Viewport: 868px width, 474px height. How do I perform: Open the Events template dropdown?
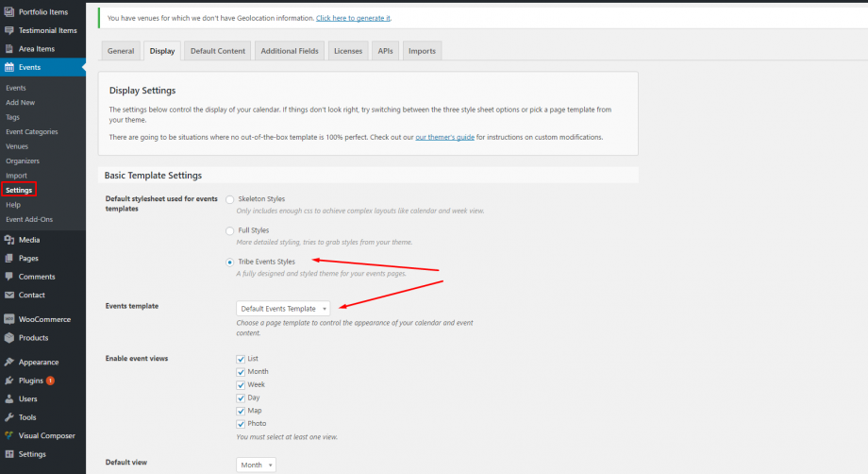click(283, 309)
